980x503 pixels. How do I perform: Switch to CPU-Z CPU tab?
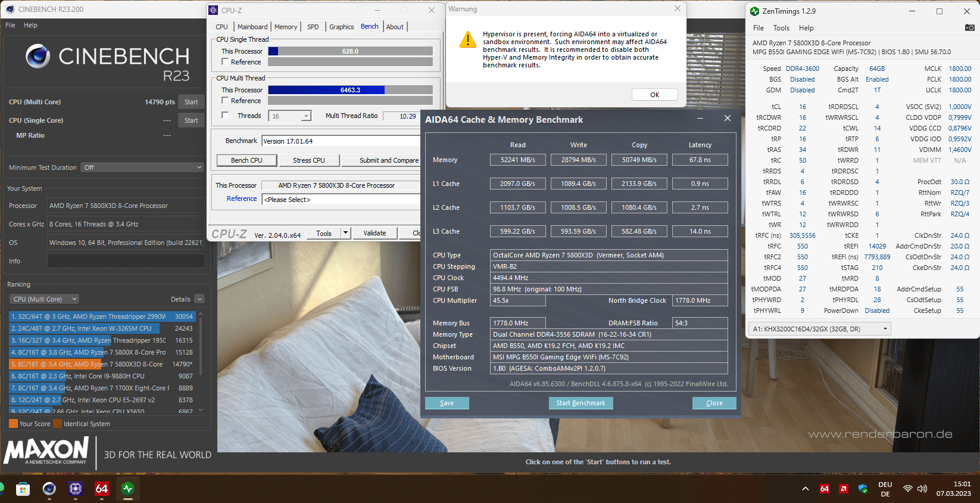(221, 27)
